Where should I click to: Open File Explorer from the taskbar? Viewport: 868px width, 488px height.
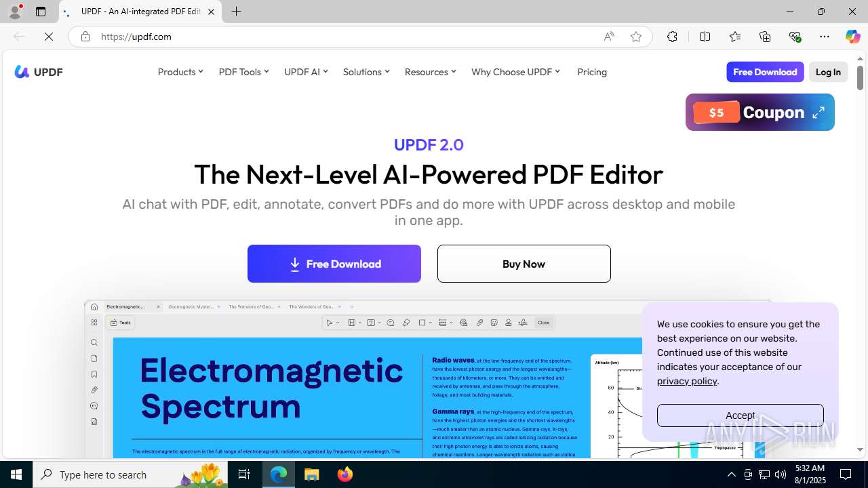[312, 474]
